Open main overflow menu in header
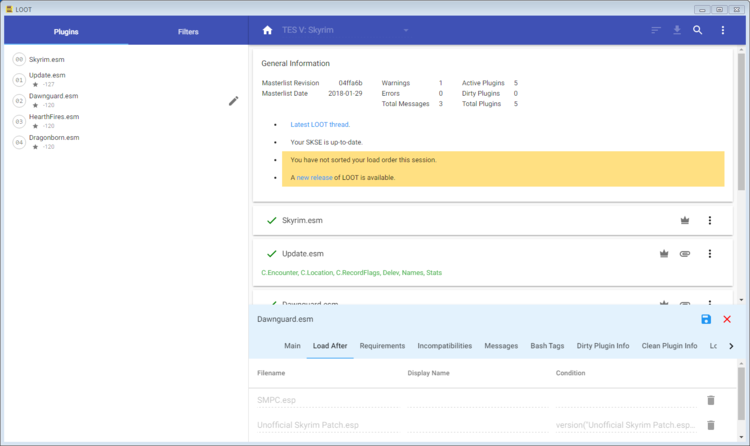This screenshot has height=446, width=750. pyautogui.click(x=723, y=30)
